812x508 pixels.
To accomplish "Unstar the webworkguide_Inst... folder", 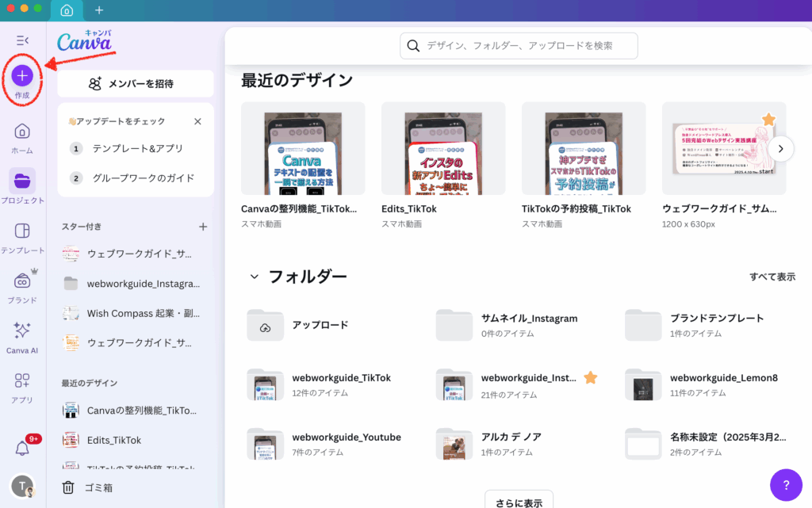I will [590, 378].
